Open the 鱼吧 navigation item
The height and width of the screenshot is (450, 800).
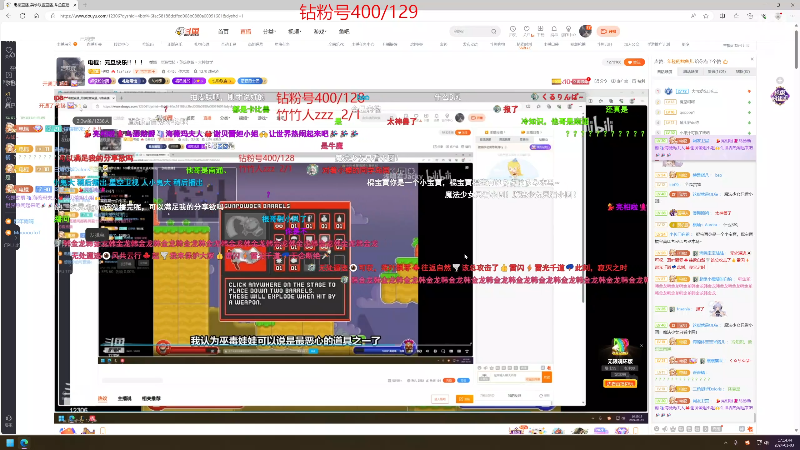(x=344, y=32)
